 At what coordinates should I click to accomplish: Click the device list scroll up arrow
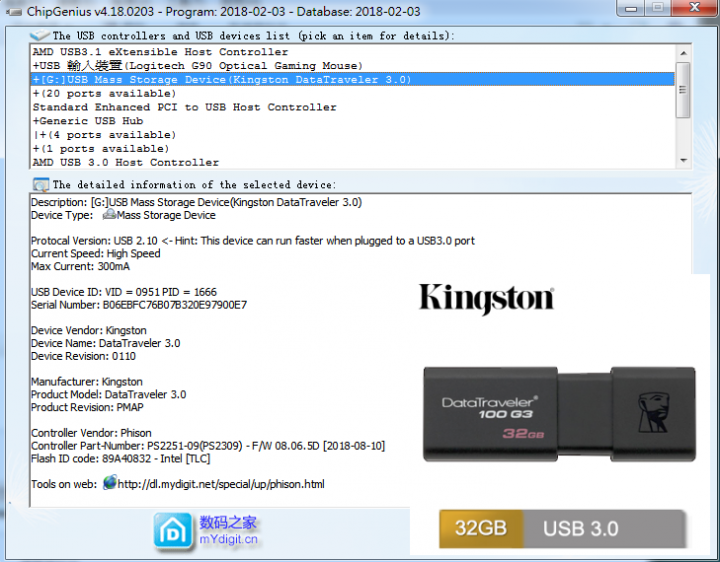683,53
